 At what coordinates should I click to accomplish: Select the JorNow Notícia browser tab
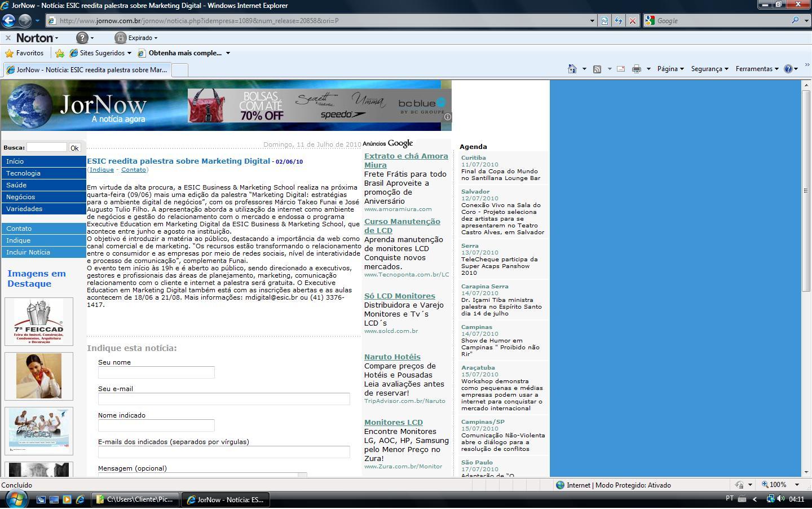pos(86,70)
